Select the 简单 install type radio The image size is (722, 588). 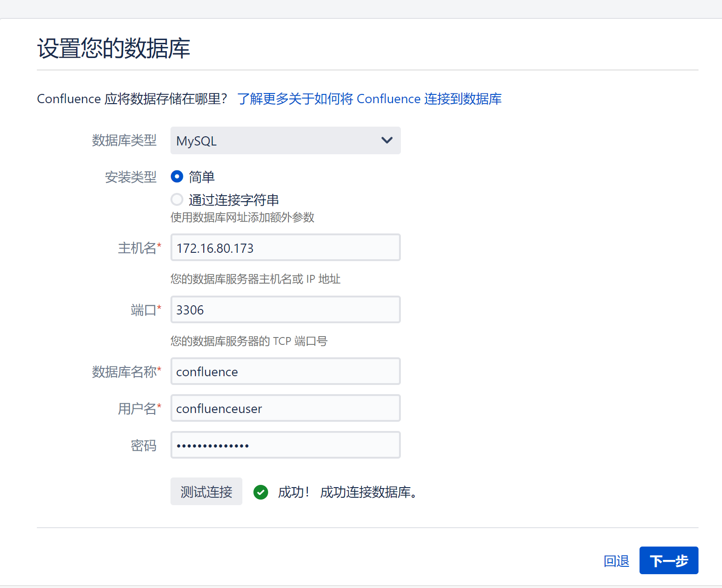[x=177, y=176]
